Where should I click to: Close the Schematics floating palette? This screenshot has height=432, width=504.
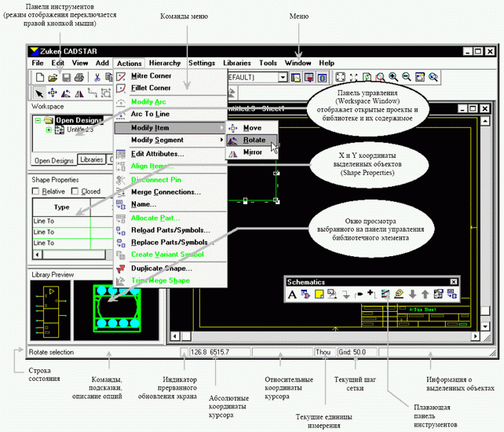click(453, 282)
